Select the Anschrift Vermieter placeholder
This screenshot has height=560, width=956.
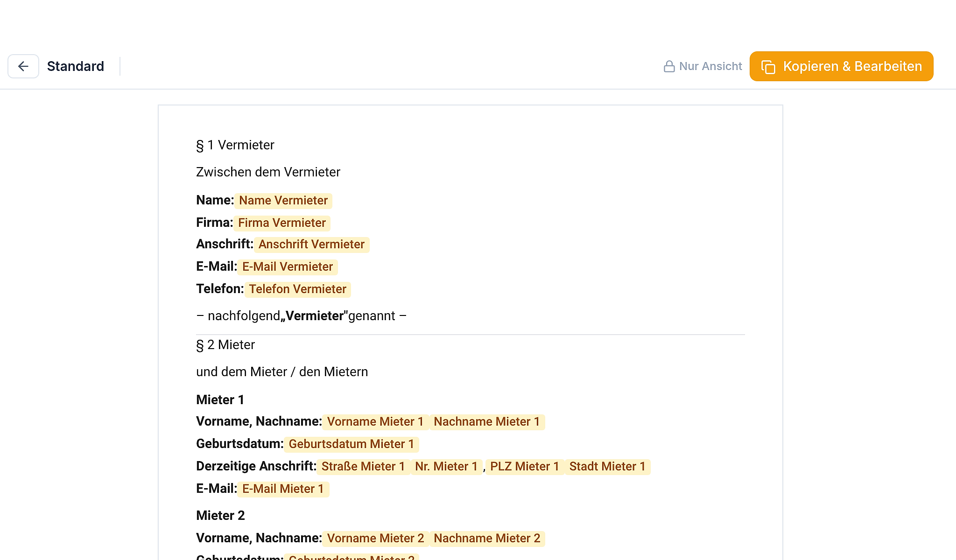click(x=311, y=245)
